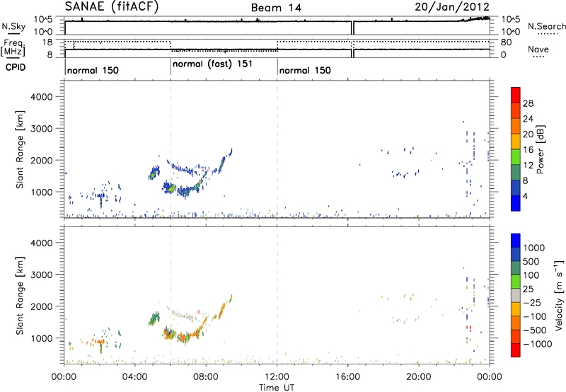566x392 pixels.
Task: Pick the teal 8–12 dB power swatch
Action: coord(516,173)
